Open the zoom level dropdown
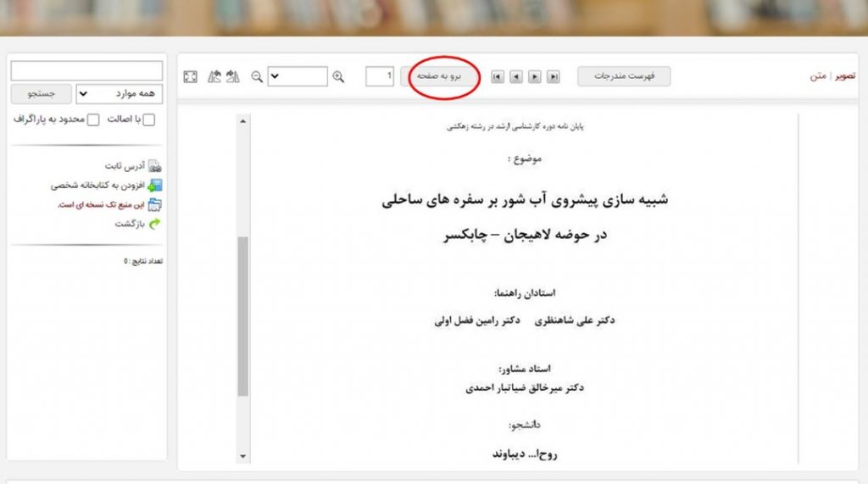The image size is (868, 484). point(298,77)
